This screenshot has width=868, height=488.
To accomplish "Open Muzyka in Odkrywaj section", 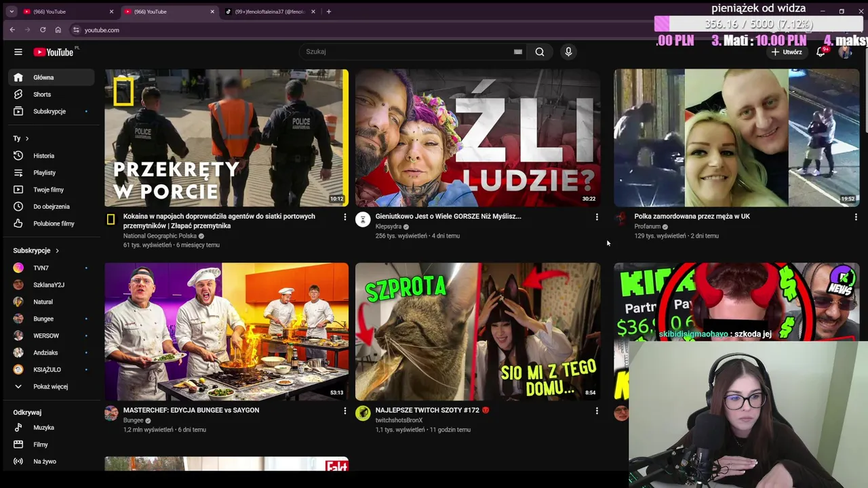I will pyautogui.click(x=52, y=428).
